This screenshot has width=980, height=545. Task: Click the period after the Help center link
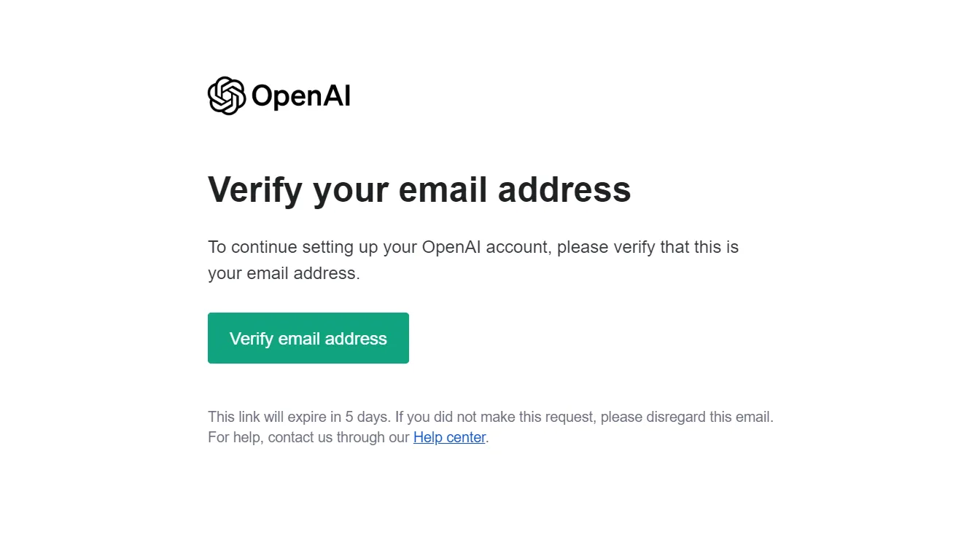(487, 441)
